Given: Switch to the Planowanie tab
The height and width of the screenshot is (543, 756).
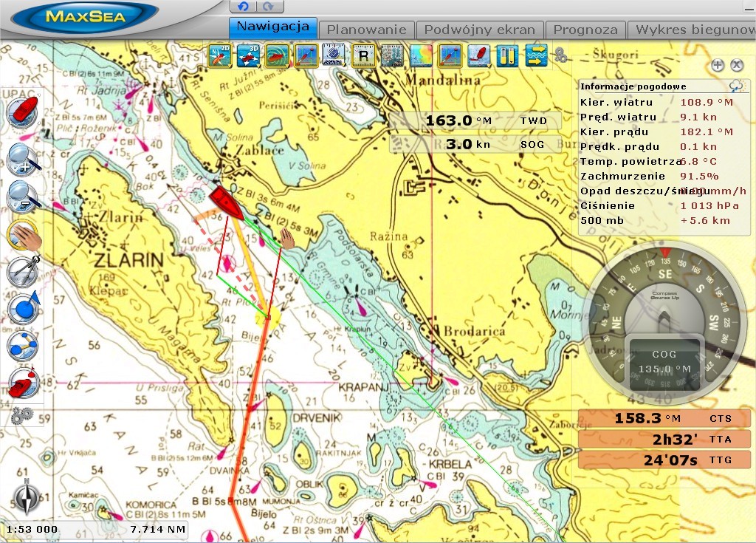Looking at the screenshot, I should 366,30.
